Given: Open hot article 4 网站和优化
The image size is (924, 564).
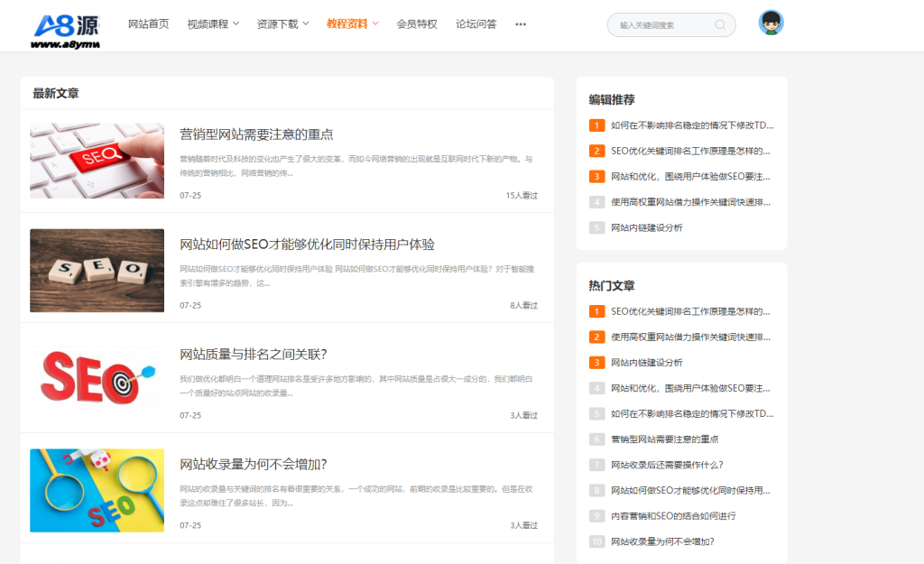Looking at the screenshot, I should pos(690,388).
